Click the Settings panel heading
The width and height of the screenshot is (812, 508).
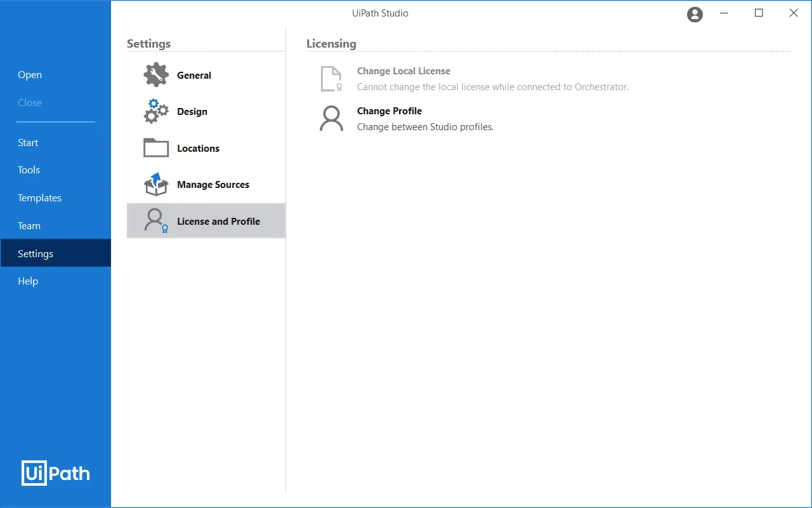tap(148, 44)
